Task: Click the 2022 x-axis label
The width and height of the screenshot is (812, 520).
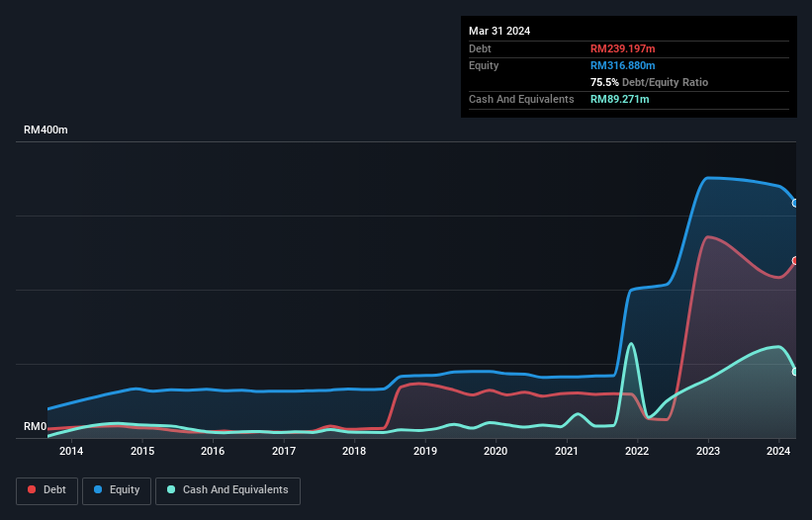Action: (637, 451)
